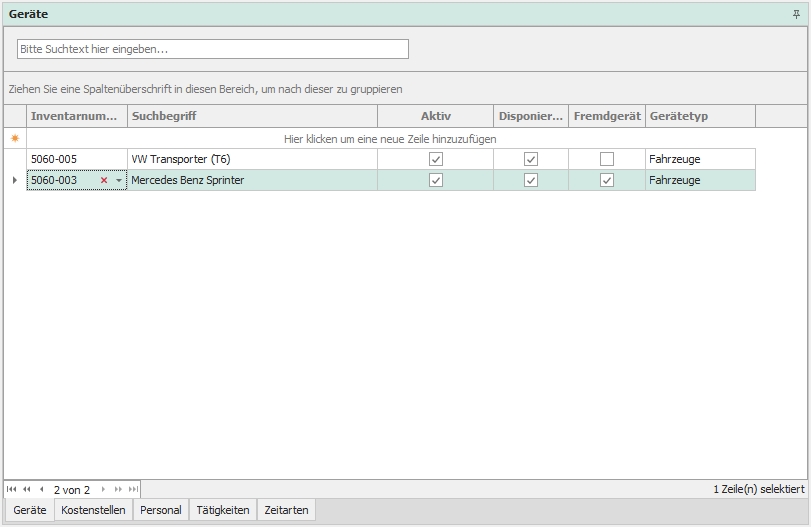811x527 pixels.
Task: Focus the search text input field
Action: click(213, 49)
